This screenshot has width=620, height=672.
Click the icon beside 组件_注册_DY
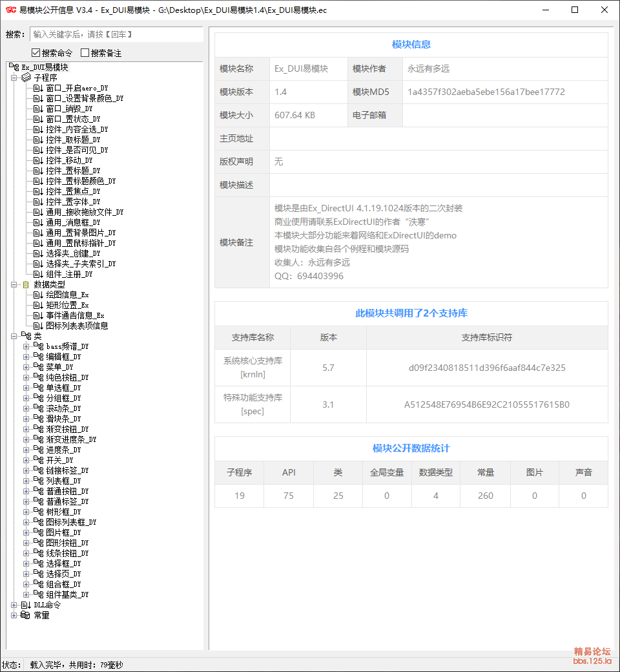(x=38, y=274)
